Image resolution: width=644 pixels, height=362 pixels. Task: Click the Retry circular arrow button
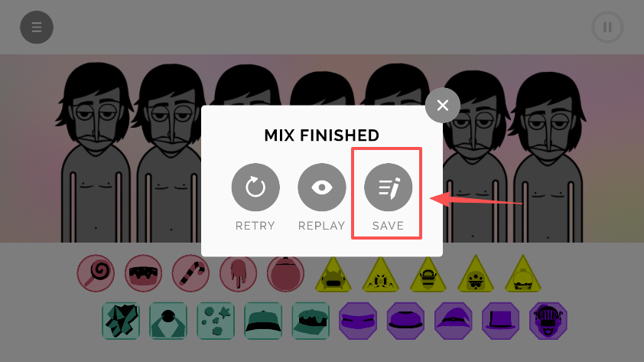(x=255, y=188)
